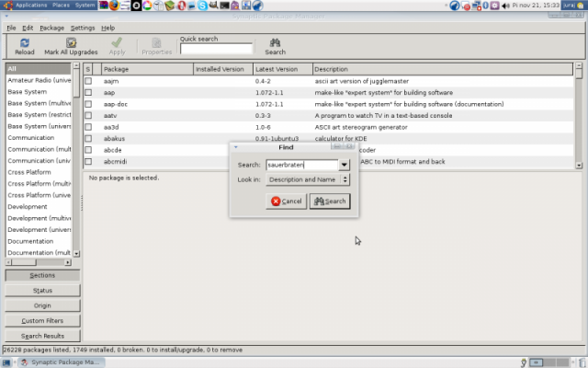This screenshot has height=368, width=588.
Task: Open the volume control speaker icon
Action: [505, 6]
